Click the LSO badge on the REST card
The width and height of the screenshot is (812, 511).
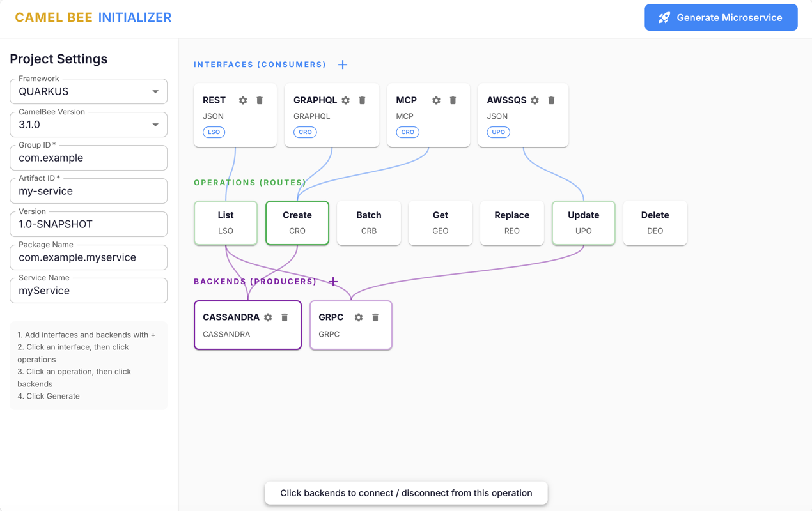click(x=213, y=132)
